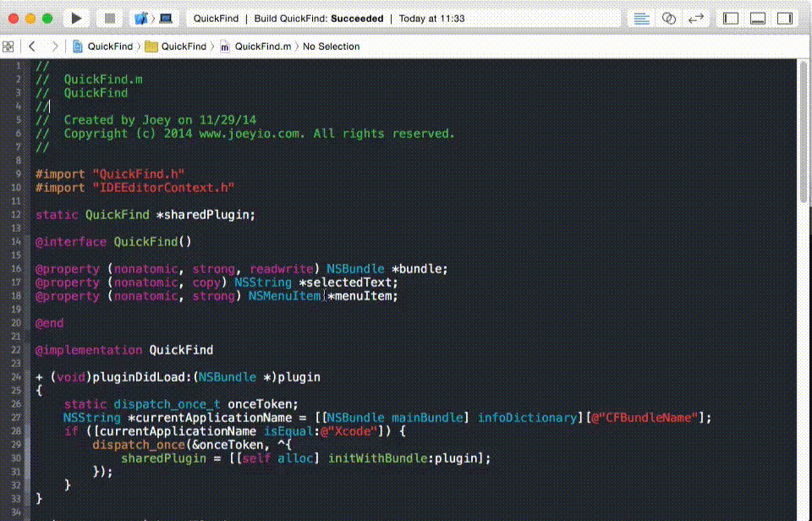This screenshot has width=812, height=521.
Task: Open the No Selection jump bar dropdown
Action: [x=331, y=47]
